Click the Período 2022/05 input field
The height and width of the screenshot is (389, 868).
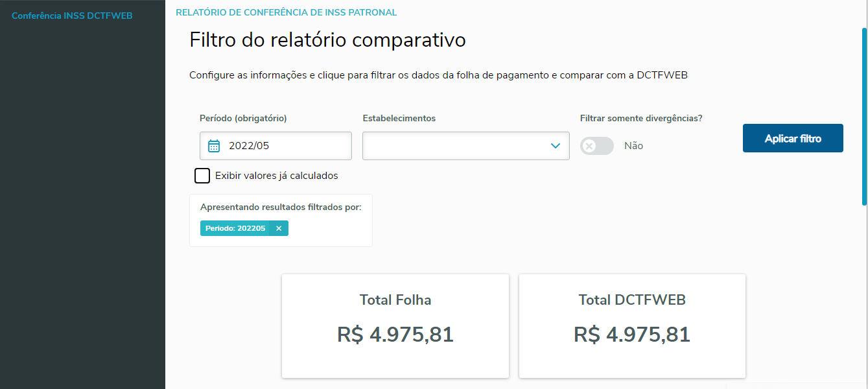[x=285, y=146]
